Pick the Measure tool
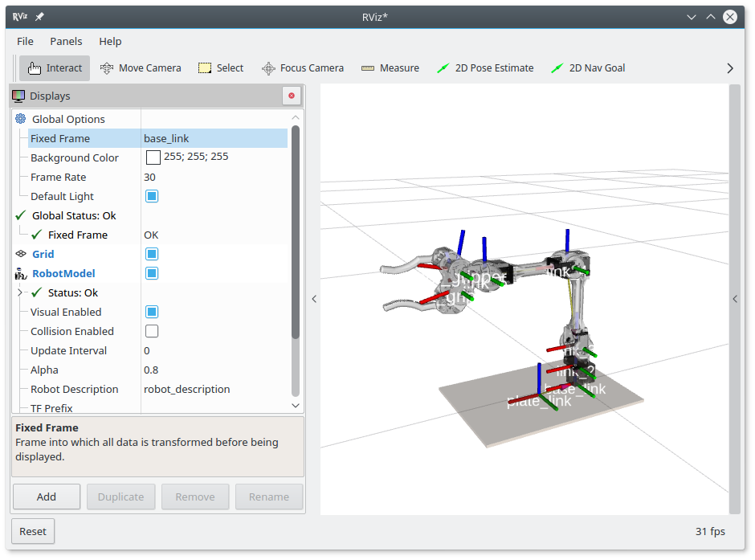The image size is (755, 560). click(x=390, y=68)
